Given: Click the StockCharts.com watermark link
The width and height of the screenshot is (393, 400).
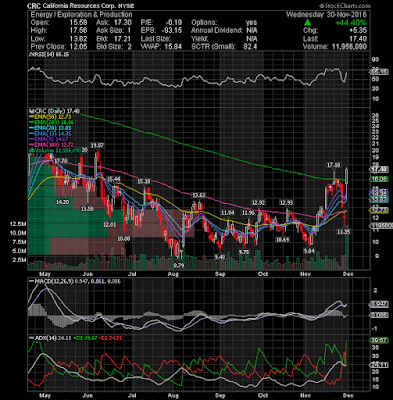Looking at the screenshot, I should [x=345, y=6].
